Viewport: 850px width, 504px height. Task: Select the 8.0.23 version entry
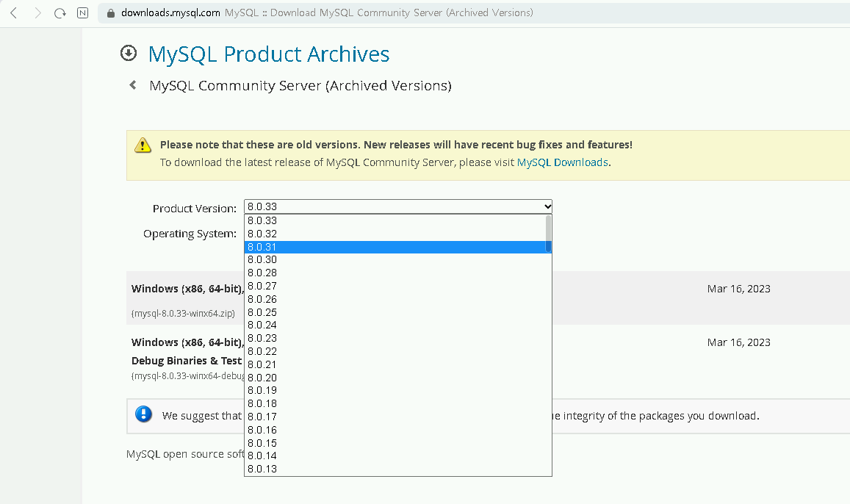coord(395,338)
